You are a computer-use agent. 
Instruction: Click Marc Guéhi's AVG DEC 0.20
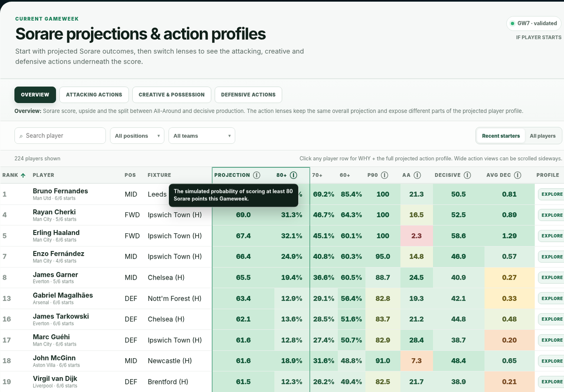click(x=509, y=340)
